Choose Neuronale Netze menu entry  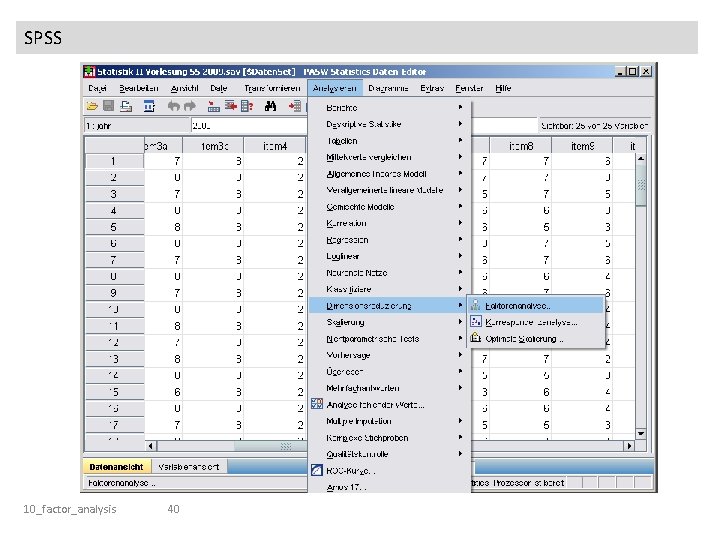pyautogui.click(x=389, y=273)
